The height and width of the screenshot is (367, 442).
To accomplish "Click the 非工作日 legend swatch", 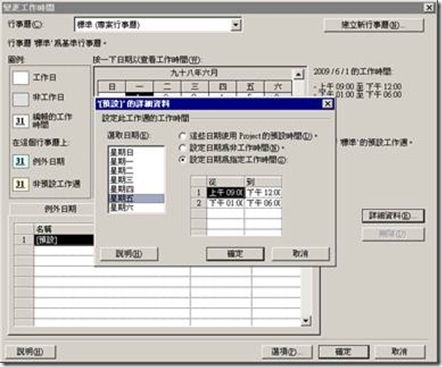I will 21,99.
